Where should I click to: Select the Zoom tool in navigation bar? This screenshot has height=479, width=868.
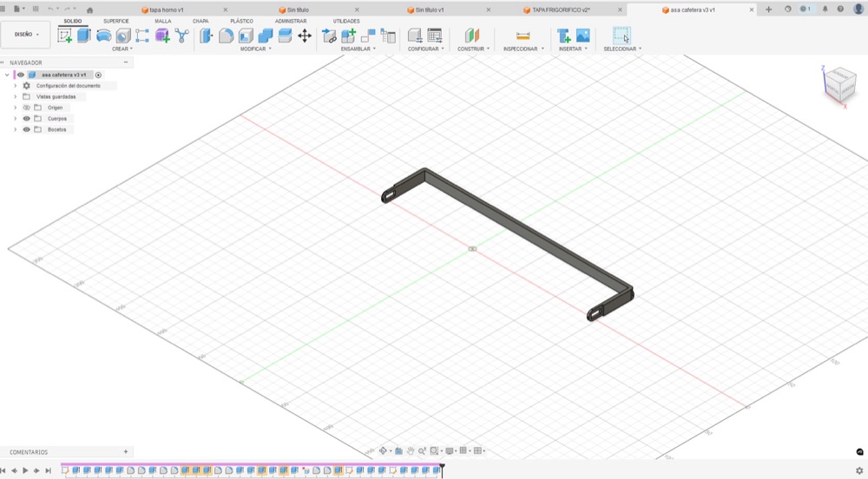(423, 450)
